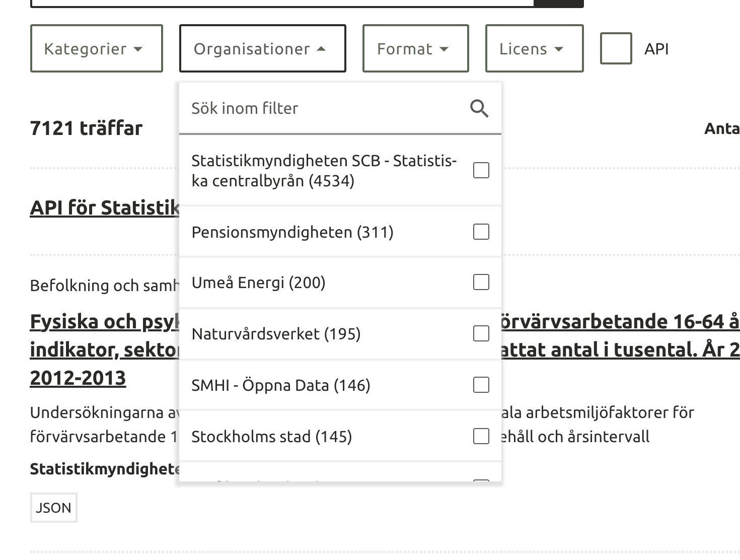Toggle the Naturvårdsverket checkbox
Viewport: 740px width, 560px height.
[481, 333]
